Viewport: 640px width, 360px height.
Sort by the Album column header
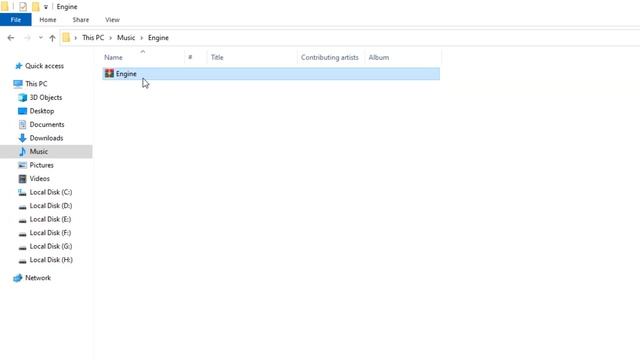(x=379, y=58)
